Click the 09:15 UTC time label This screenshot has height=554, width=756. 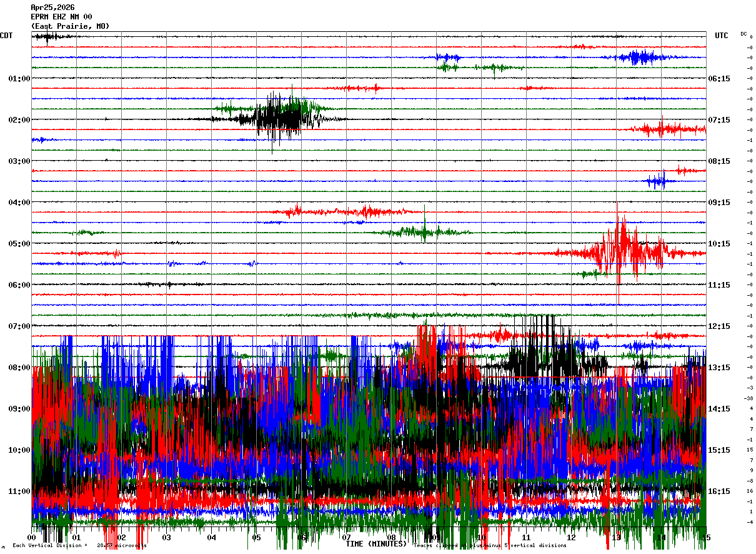(719, 203)
